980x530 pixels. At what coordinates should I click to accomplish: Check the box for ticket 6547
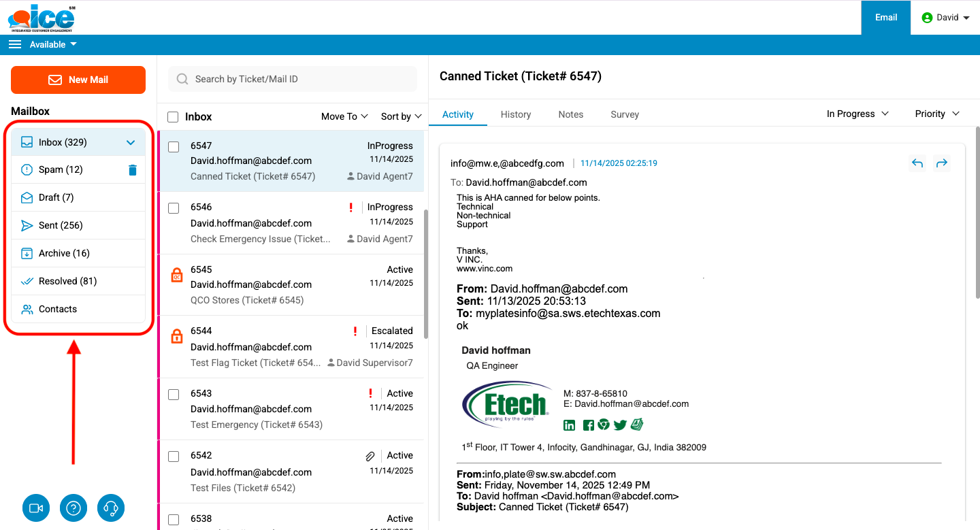click(x=174, y=147)
